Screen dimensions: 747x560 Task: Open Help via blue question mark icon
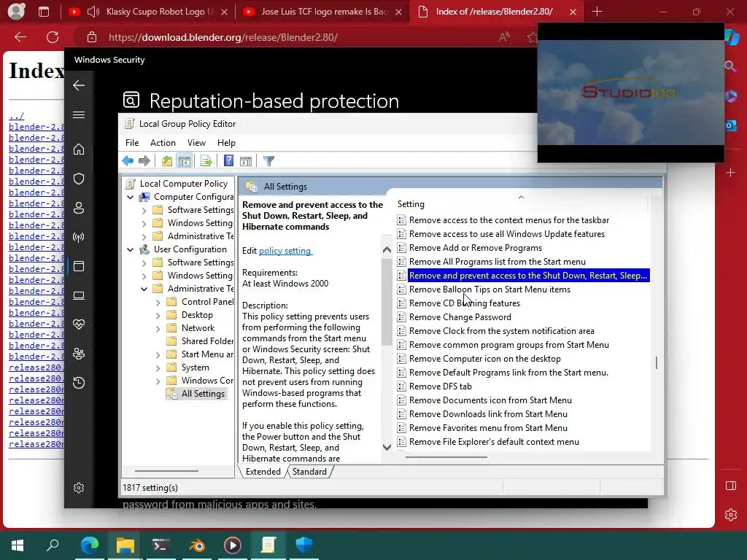point(228,161)
